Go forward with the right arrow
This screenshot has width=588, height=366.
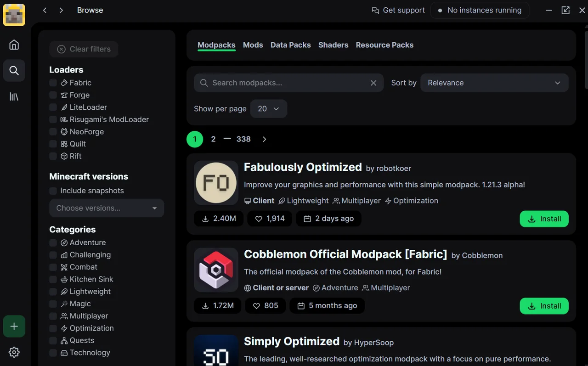pyautogui.click(x=61, y=10)
